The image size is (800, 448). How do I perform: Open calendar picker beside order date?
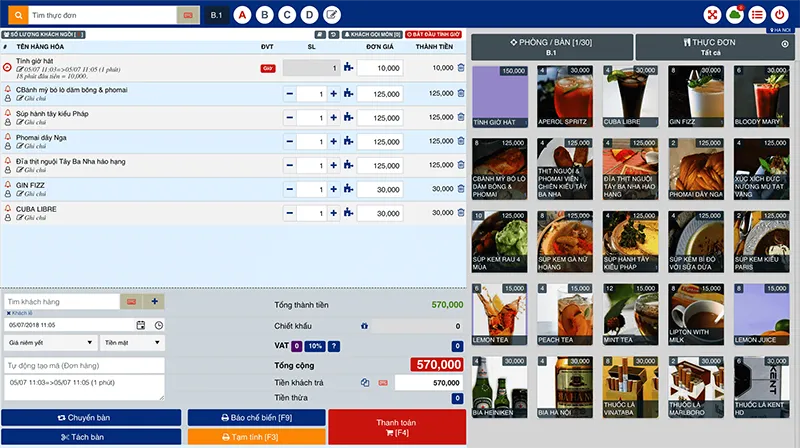coord(141,325)
